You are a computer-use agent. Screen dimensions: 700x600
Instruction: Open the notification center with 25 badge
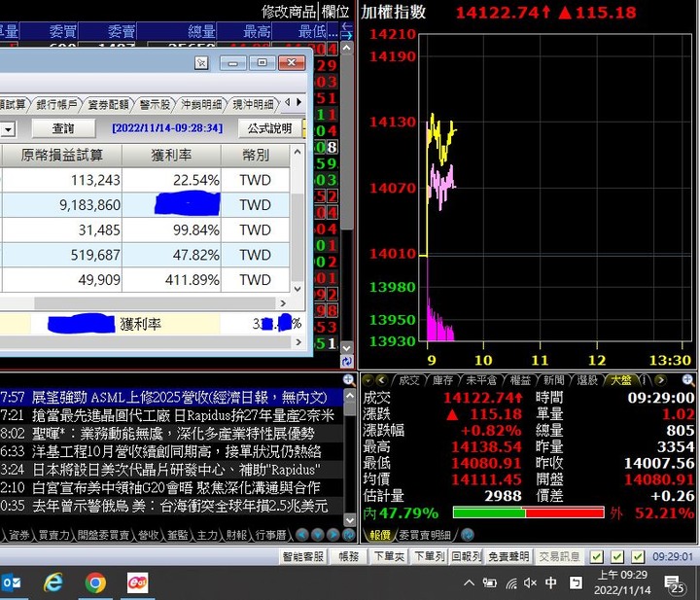click(x=675, y=583)
